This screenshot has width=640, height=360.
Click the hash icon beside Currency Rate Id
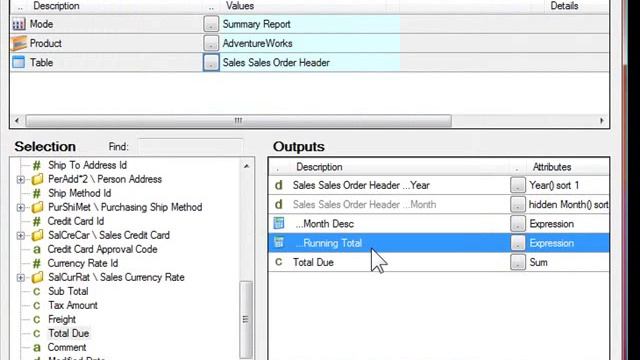pos(37,263)
